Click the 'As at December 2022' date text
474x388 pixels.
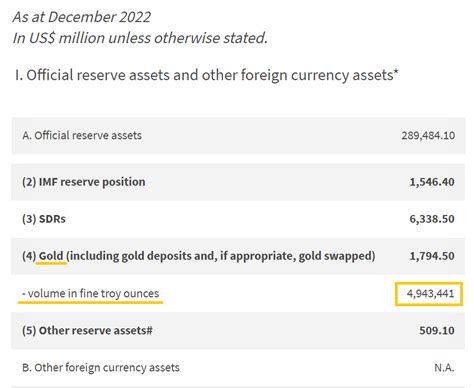pyautogui.click(x=82, y=17)
